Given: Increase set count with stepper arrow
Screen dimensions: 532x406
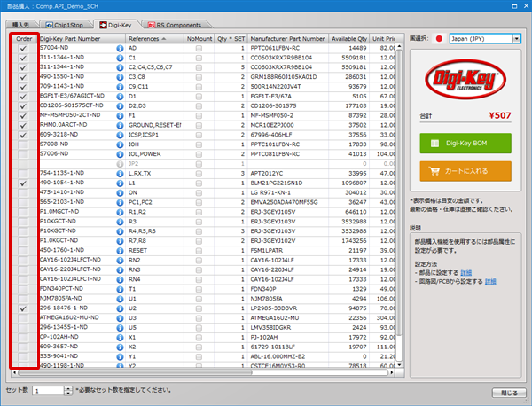Looking at the screenshot, I should (x=68, y=388).
